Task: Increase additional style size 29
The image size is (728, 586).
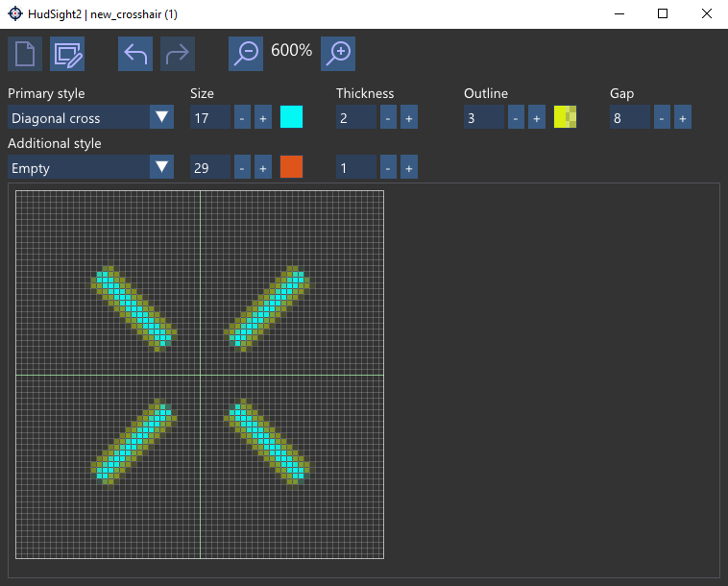Action: (262, 167)
